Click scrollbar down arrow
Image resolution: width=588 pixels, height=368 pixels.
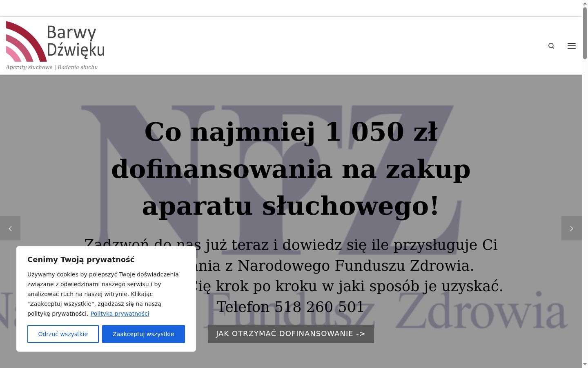pos(585,364)
